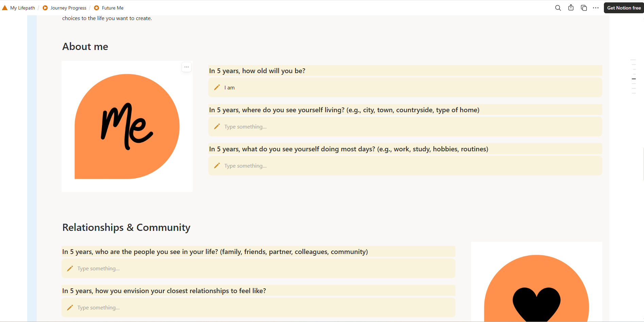Click the highlighted marker in the page outline
The height and width of the screenshot is (322, 644).
(x=634, y=79)
